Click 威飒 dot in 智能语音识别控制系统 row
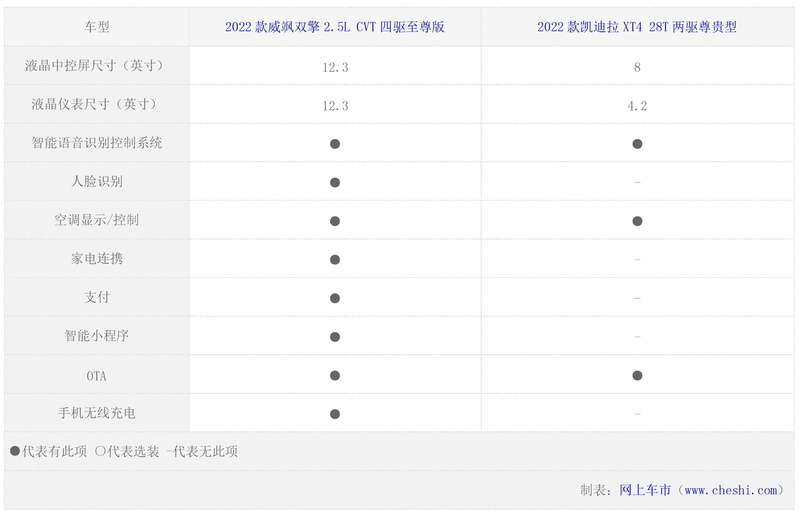The width and height of the screenshot is (800, 517). click(x=335, y=144)
